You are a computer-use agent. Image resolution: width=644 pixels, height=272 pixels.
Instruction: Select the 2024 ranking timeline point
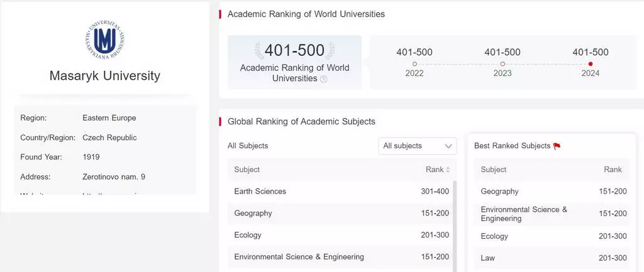[590, 64]
